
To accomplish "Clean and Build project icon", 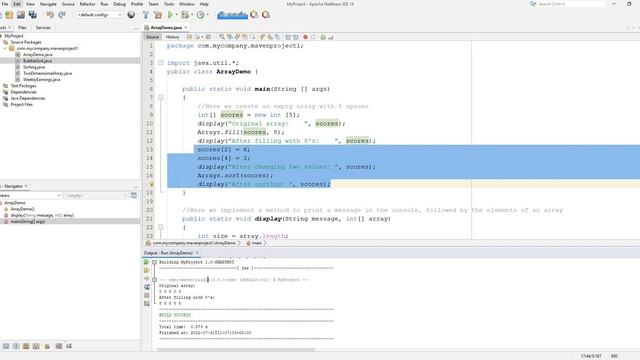I will [158, 15].
